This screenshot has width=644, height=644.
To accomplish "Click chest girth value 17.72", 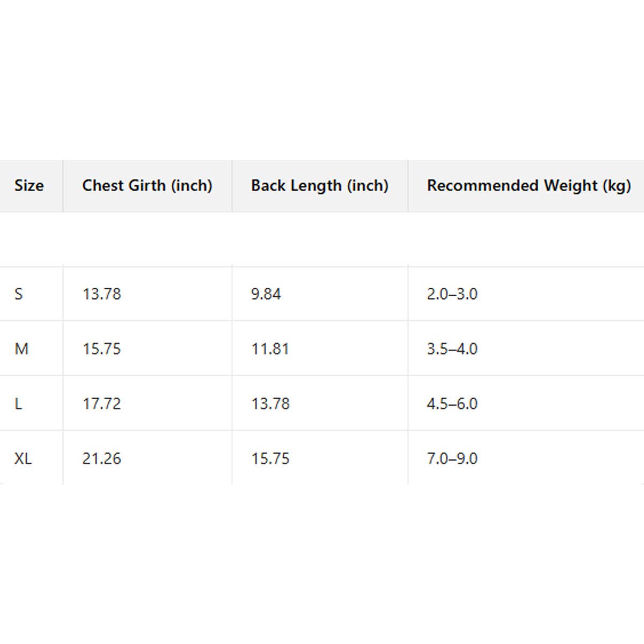I will coord(101,404).
